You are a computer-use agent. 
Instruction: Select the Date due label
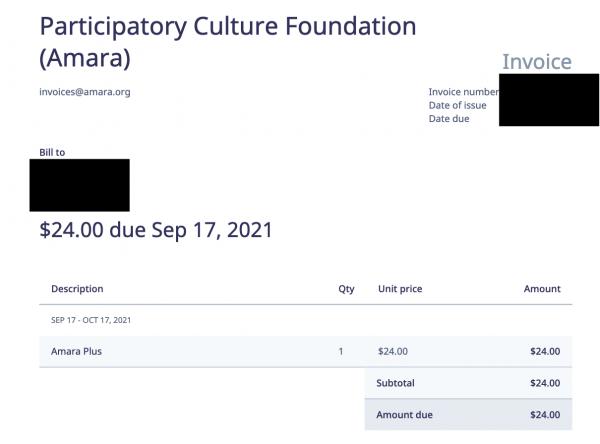(449, 119)
